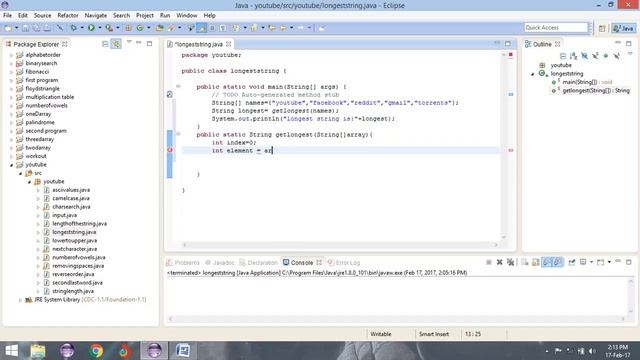
Task: Click the Debug bug icon in toolbar
Action: click(x=73, y=28)
